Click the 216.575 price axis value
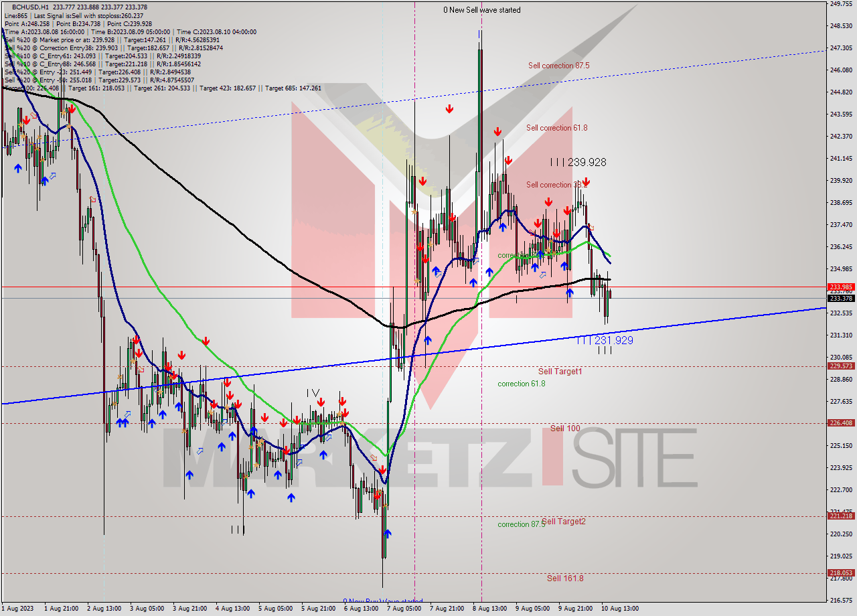The width and height of the screenshot is (857, 616). tap(841, 600)
